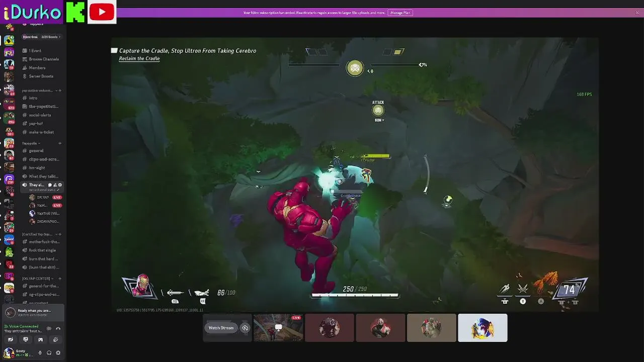
Task: Open the soundboard icon in voice panel
Action: (x=56, y=340)
